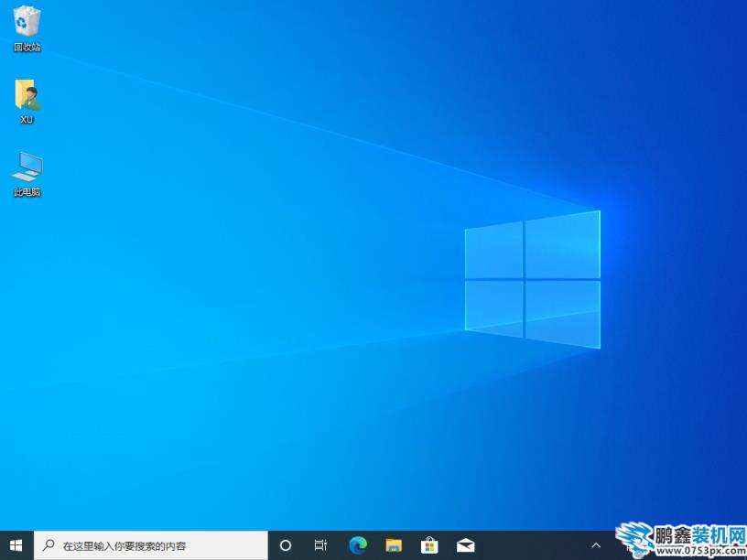Viewport: 747px width, 560px height.
Task: Launch Microsoft Edge from the taskbar
Action: click(x=358, y=545)
